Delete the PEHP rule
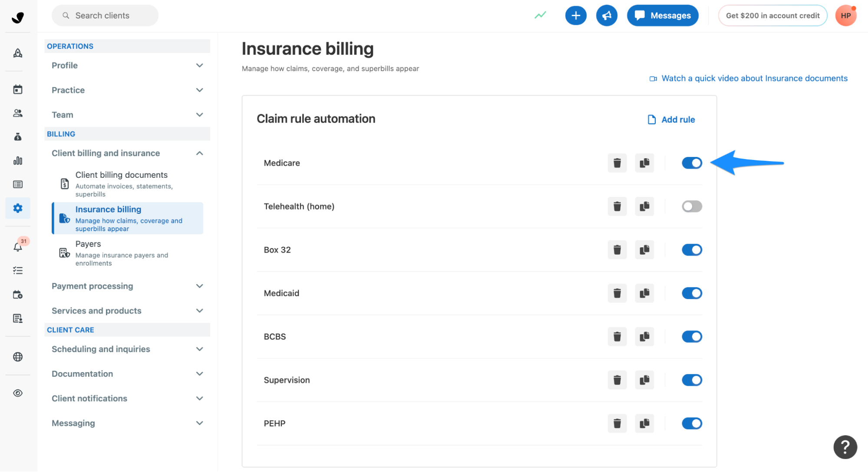Image resolution: width=868 pixels, height=472 pixels. coord(617,423)
